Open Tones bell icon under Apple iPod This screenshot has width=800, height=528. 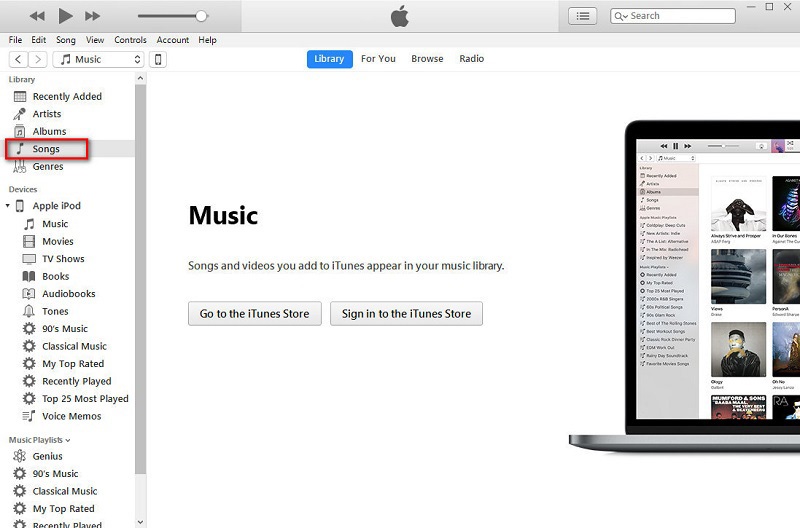(x=29, y=311)
